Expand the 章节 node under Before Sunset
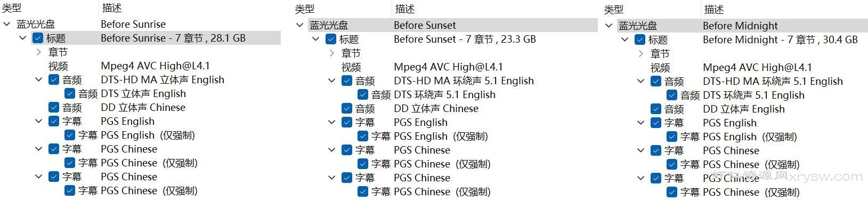 pyautogui.click(x=331, y=53)
